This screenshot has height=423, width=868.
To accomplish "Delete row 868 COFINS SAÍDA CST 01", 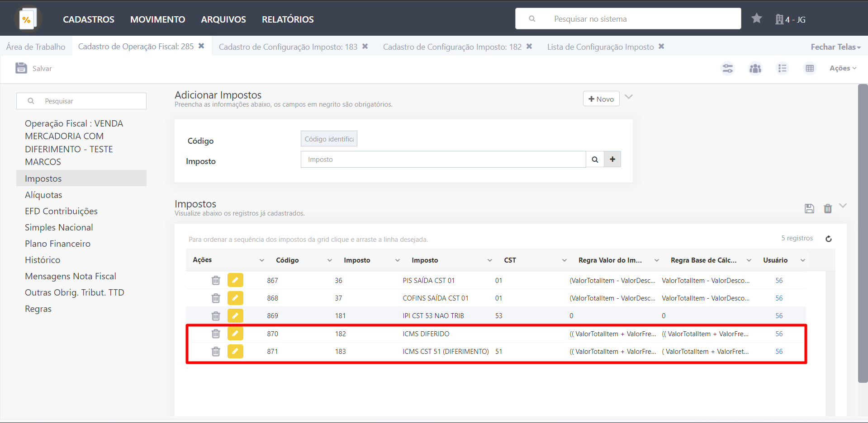I will click(216, 298).
